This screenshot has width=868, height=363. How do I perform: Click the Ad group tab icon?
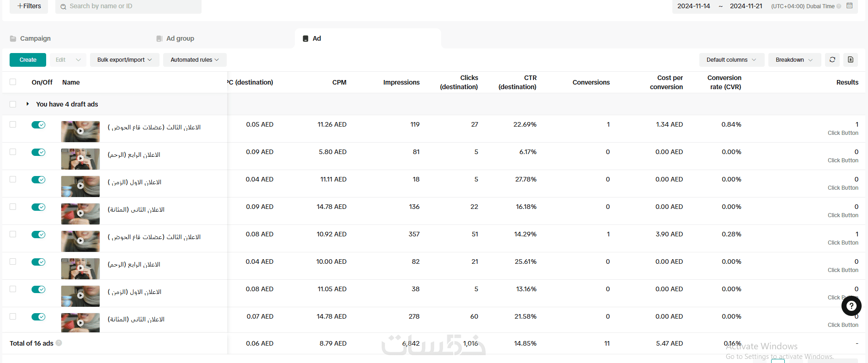coord(159,39)
